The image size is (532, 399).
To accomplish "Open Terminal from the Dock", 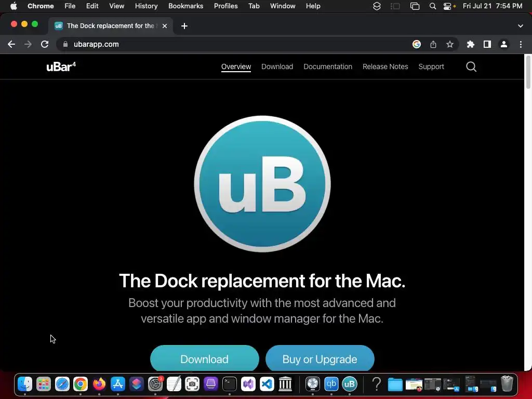I will pyautogui.click(x=230, y=384).
